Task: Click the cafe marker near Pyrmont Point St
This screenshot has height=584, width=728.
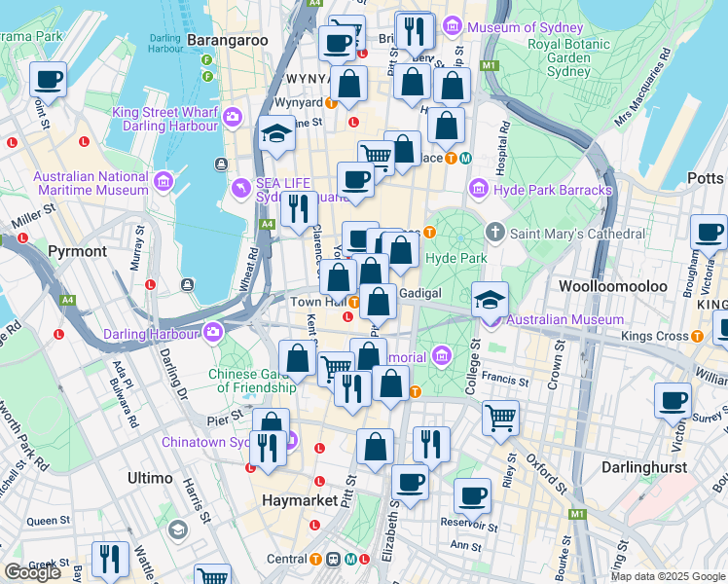Action: coord(48,82)
